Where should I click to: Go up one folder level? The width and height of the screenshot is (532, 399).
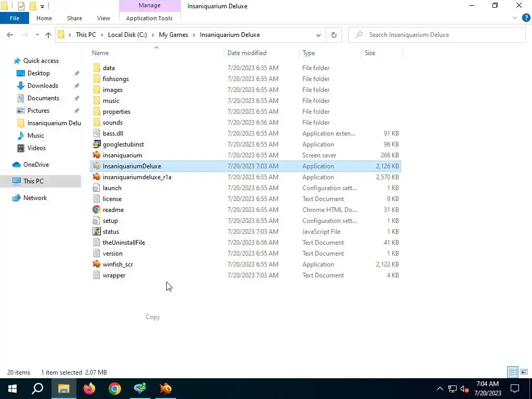pos(48,35)
